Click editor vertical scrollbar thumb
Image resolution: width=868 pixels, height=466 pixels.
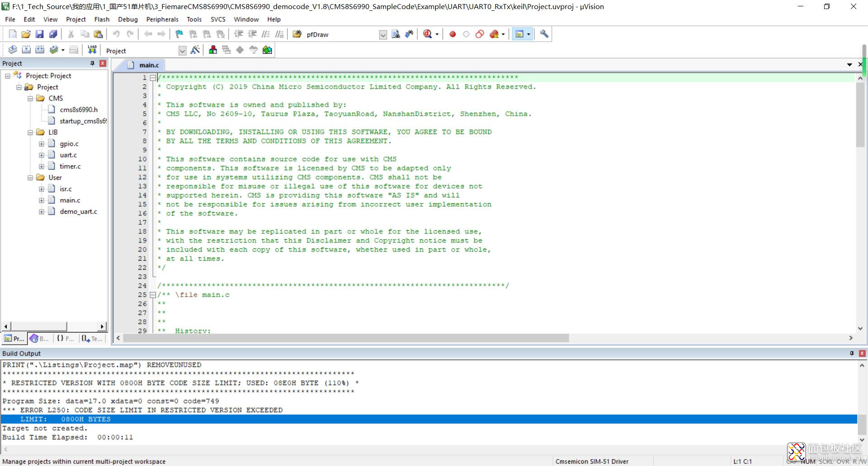pyautogui.click(x=860, y=115)
